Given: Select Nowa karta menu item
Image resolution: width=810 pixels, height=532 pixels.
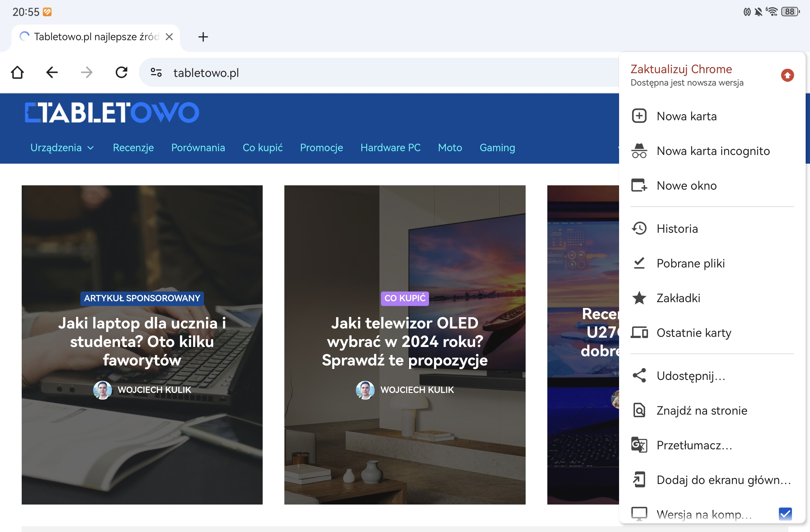Looking at the screenshot, I should [712, 116].
